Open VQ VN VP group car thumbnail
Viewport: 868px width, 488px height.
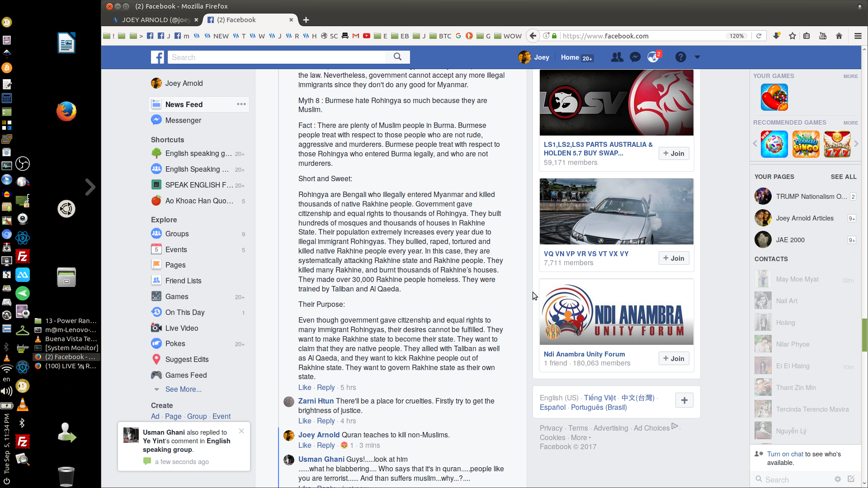click(616, 211)
